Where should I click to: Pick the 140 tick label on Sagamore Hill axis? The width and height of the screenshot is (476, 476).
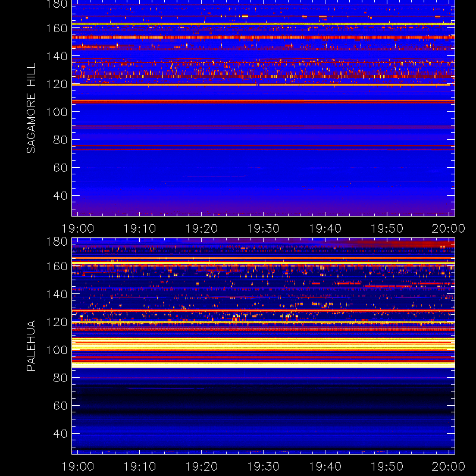[57, 56]
